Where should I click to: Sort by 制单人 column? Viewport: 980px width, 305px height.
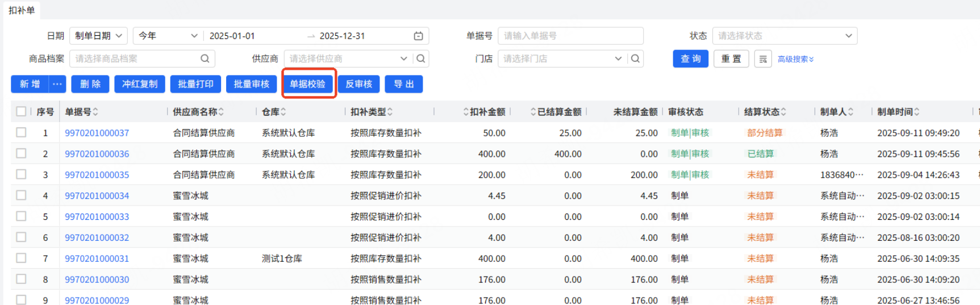point(850,112)
